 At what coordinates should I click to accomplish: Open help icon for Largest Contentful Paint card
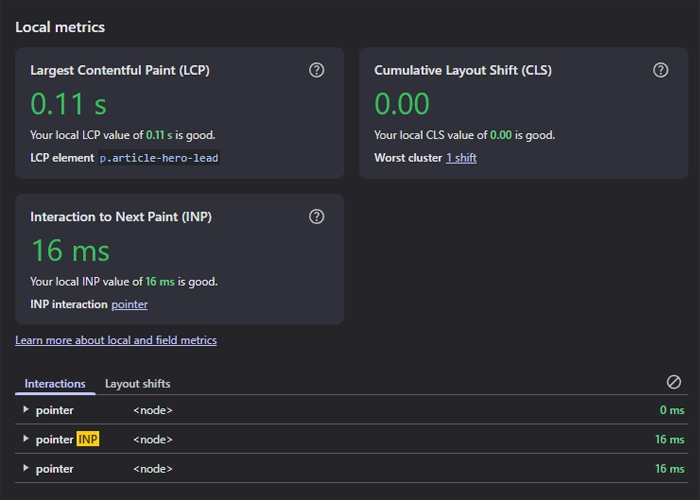coord(317,70)
